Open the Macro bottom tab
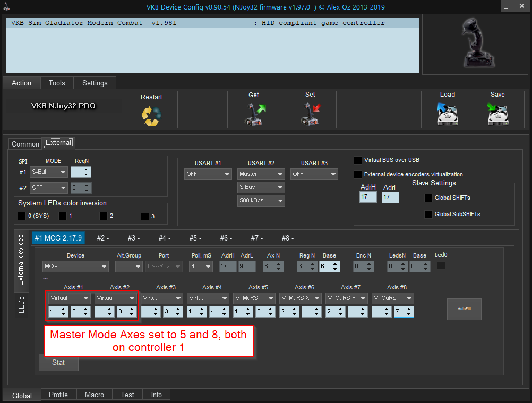The width and height of the screenshot is (532, 403). click(95, 395)
